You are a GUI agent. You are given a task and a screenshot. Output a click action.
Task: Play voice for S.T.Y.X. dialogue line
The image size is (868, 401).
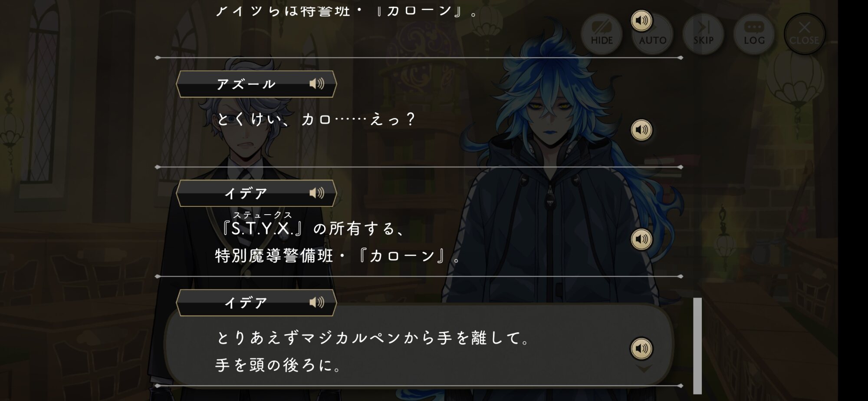click(641, 239)
